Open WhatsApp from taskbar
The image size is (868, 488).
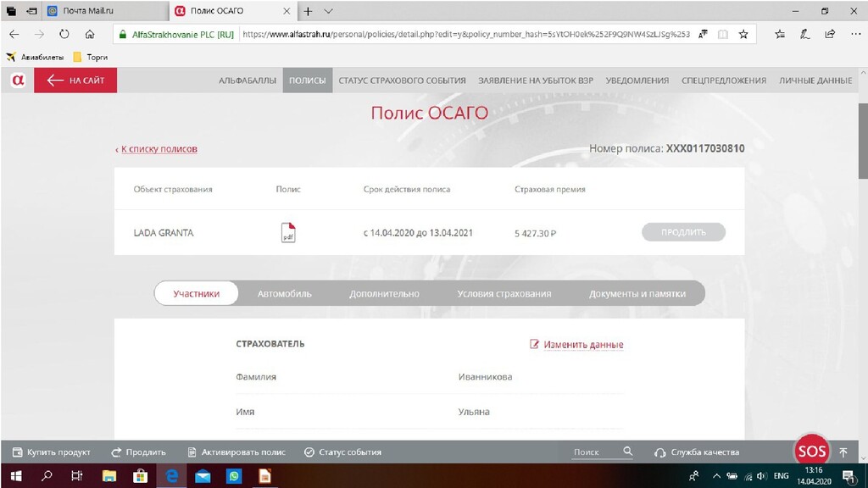[x=234, y=476]
